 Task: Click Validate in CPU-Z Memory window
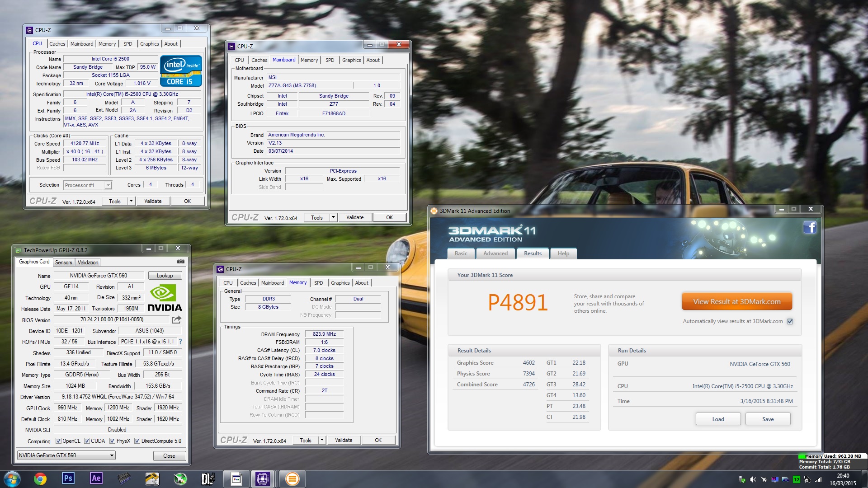[344, 440]
